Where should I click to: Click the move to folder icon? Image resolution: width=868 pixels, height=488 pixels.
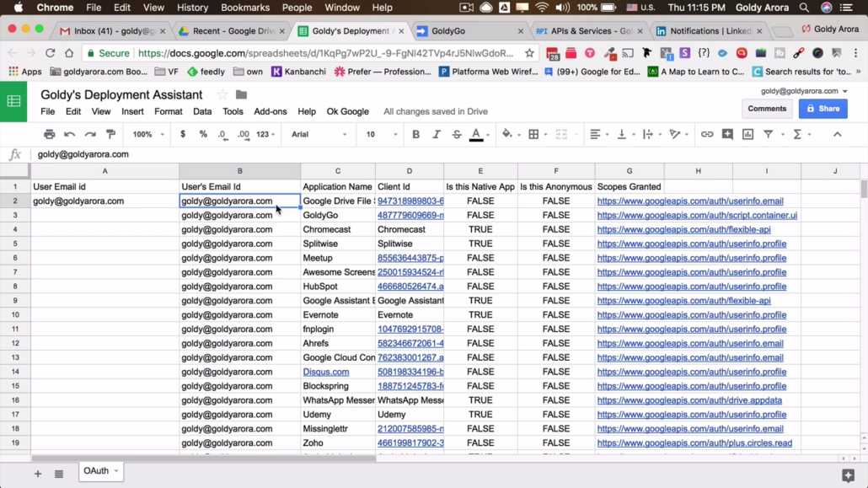pyautogui.click(x=241, y=94)
